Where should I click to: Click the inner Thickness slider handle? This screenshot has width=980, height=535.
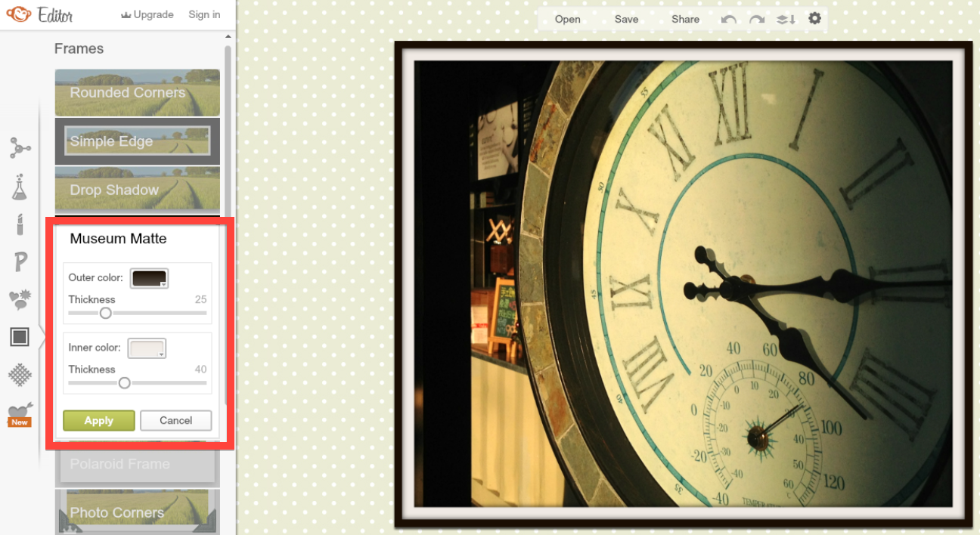coord(125,383)
